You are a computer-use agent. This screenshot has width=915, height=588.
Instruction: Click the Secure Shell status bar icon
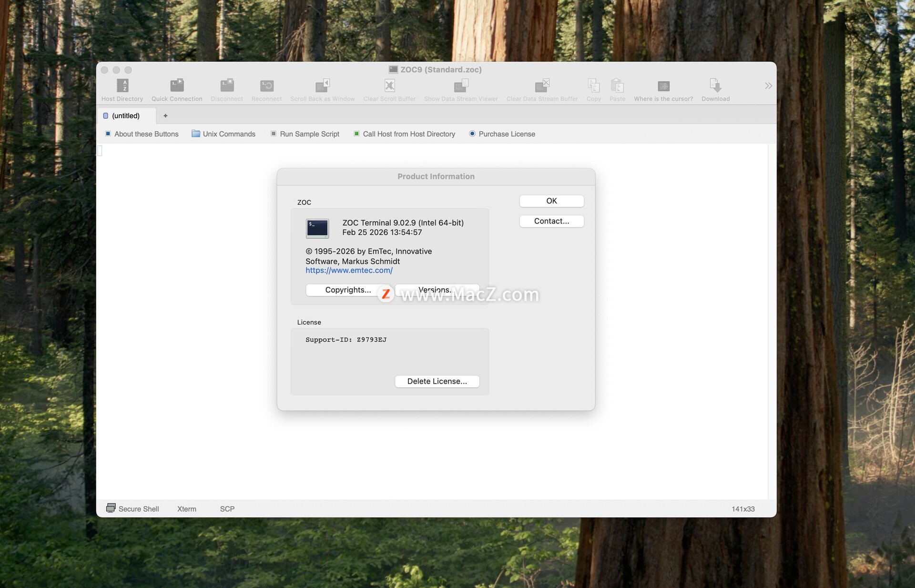point(111,508)
